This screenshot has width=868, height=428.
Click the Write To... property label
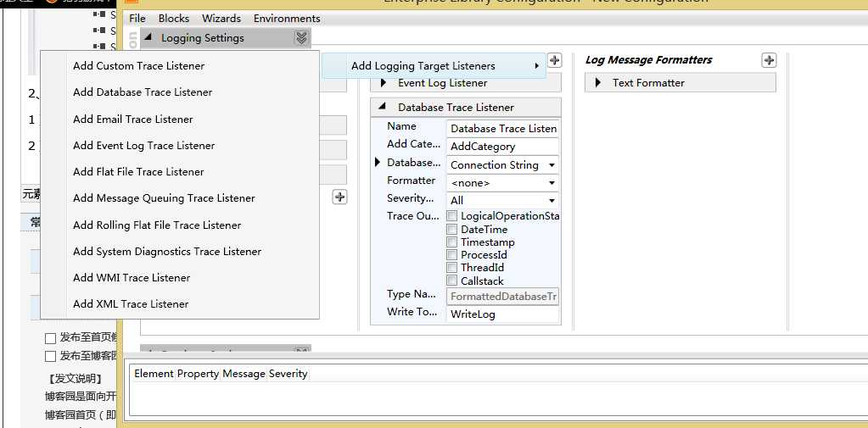(412, 312)
